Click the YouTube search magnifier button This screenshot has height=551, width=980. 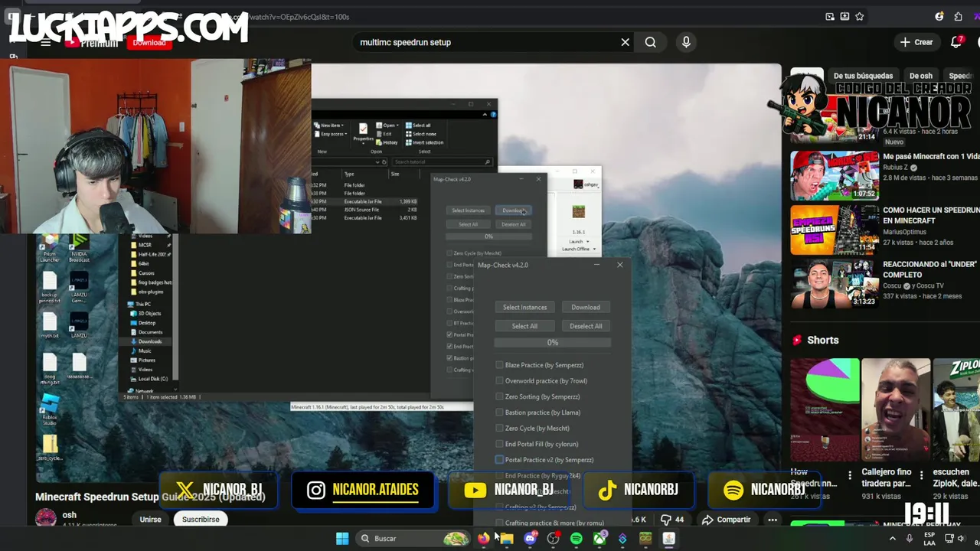tap(650, 42)
